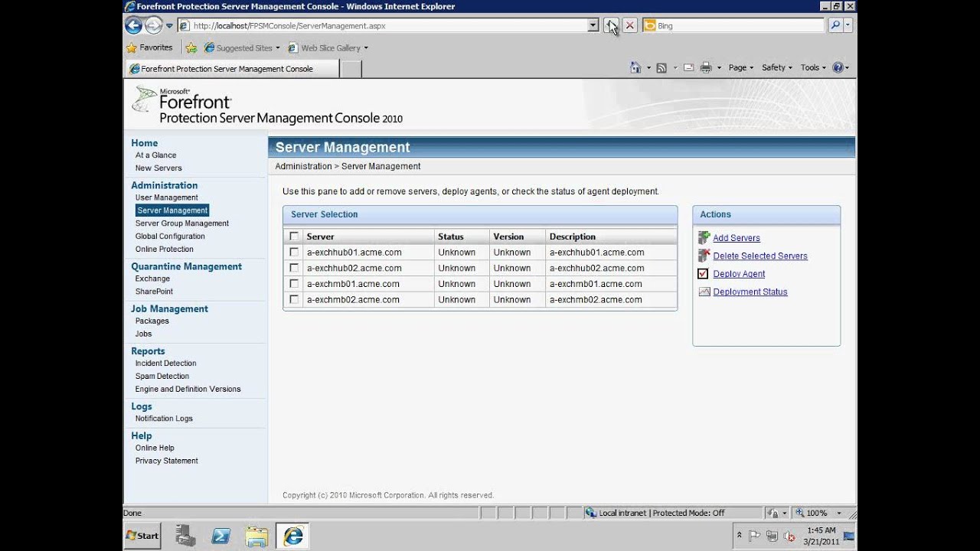Select the Forefront Protection Server Management Console tab
Viewport: 980px width, 551px height.
tap(232, 68)
